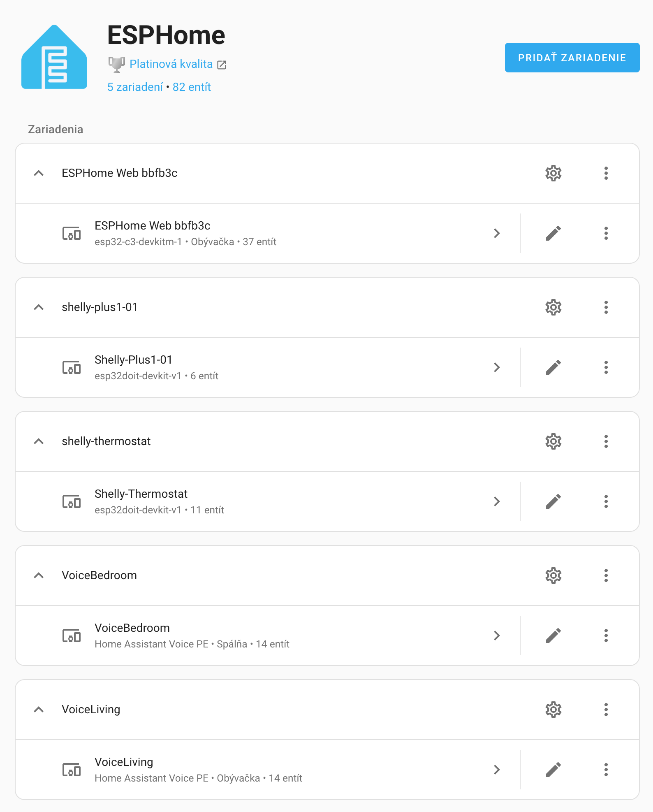The height and width of the screenshot is (812, 653).
Task: Click the external link icon after Platinová kvalita
Action: pyautogui.click(x=222, y=65)
